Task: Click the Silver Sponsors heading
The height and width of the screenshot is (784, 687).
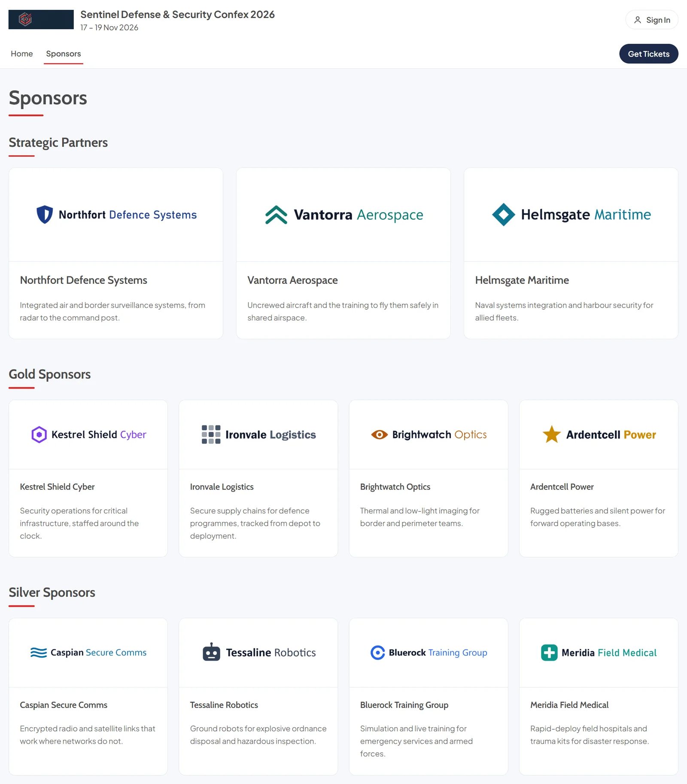Action: (52, 593)
